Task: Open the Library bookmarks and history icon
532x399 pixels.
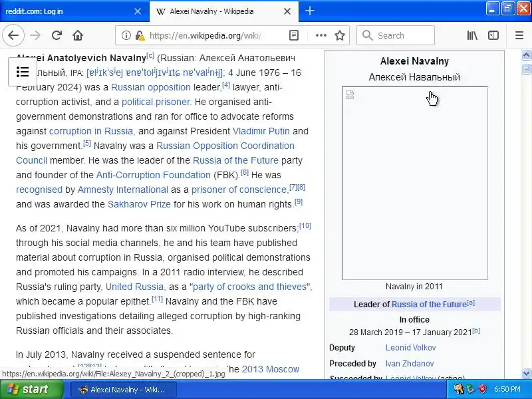Action: (x=472, y=35)
